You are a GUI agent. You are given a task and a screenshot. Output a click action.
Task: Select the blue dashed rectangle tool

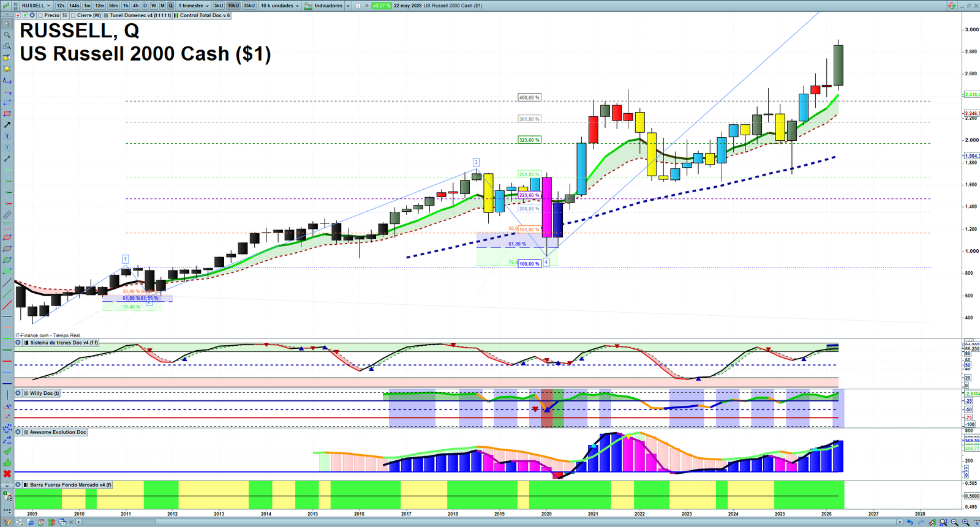[7, 103]
